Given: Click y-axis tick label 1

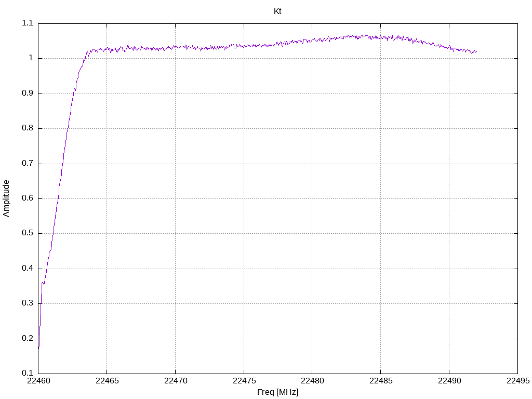Looking at the screenshot, I should [31, 58].
